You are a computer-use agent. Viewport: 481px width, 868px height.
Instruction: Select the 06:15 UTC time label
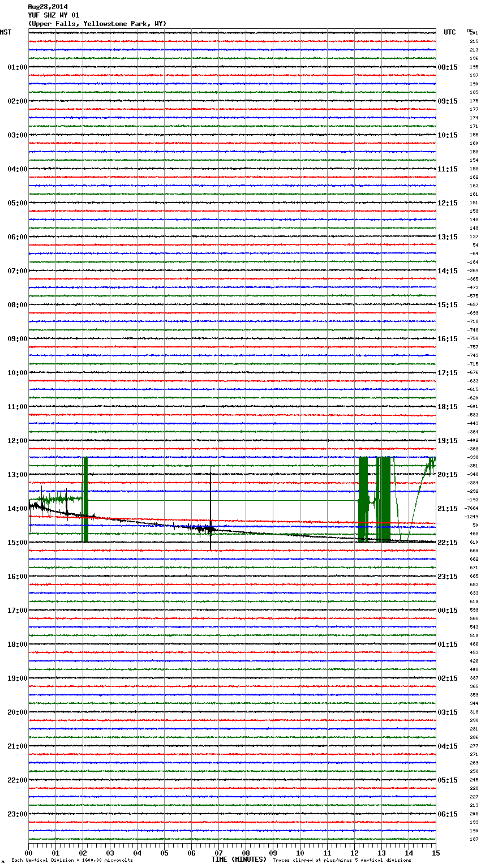[448, 814]
